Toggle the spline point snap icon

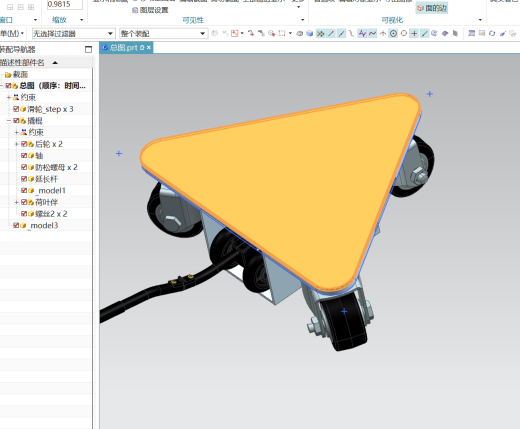tap(372, 33)
